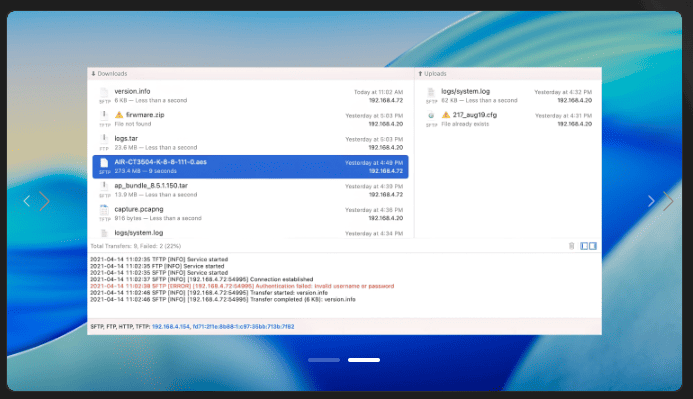Viewport: 693px width, 399px height.
Task: Click the 'TFTP [INFO] Service started' log line
Action: (159, 259)
